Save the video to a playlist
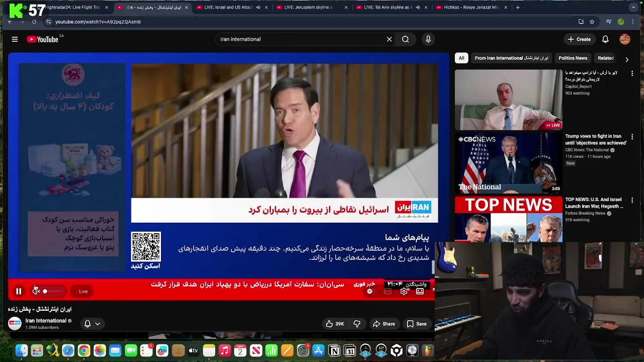This screenshot has width=644, height=362. pyautogui.click(x=417, y=324)
